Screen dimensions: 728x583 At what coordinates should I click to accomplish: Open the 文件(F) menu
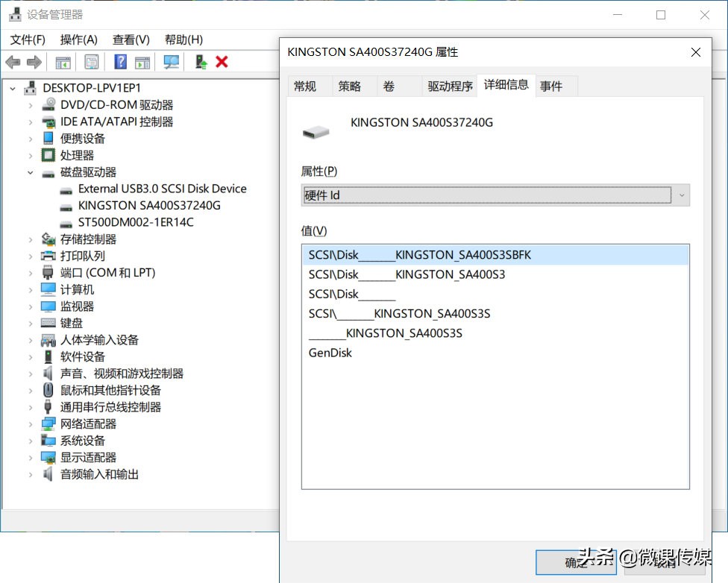[x=28, y=40]
